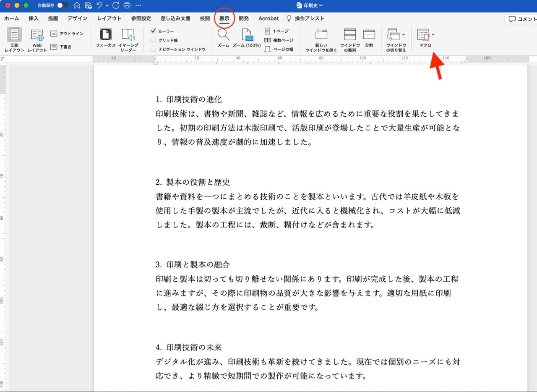The image size is (537, 392).
Task: Click heading 1. 印刷技術の進化
Action: point(188,99)
